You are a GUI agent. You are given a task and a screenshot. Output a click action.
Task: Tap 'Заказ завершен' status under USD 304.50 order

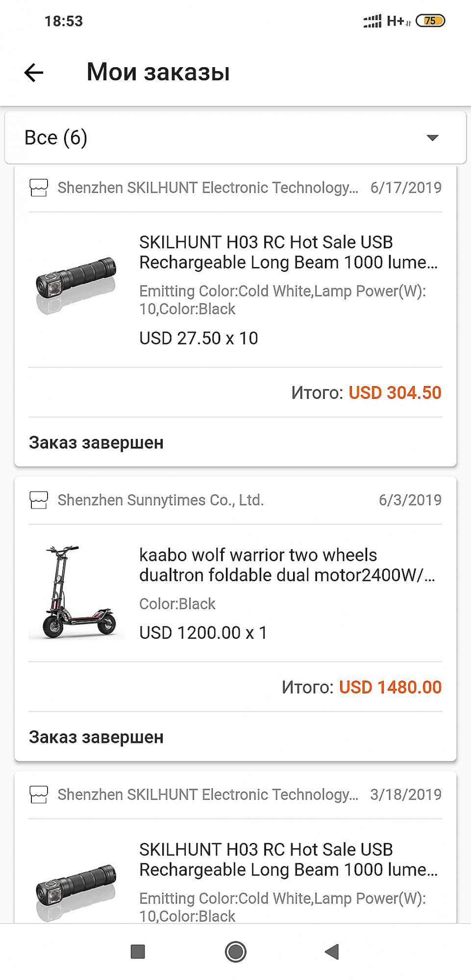click(96, 443)
